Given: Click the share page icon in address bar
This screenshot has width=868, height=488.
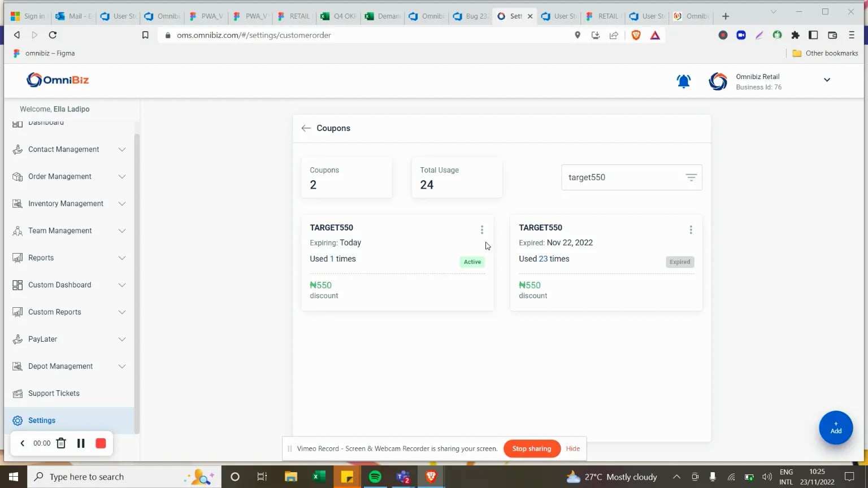Looking at the screenshot, I should [614, 35].
